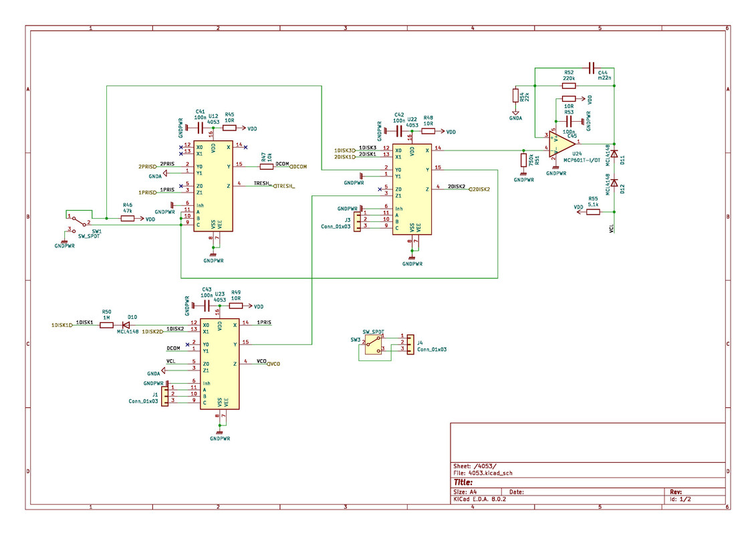756x535 pixels.
Task: Select the U22 4053 multiplexer body
Action: pyautogui.click(x=412, y=189)
